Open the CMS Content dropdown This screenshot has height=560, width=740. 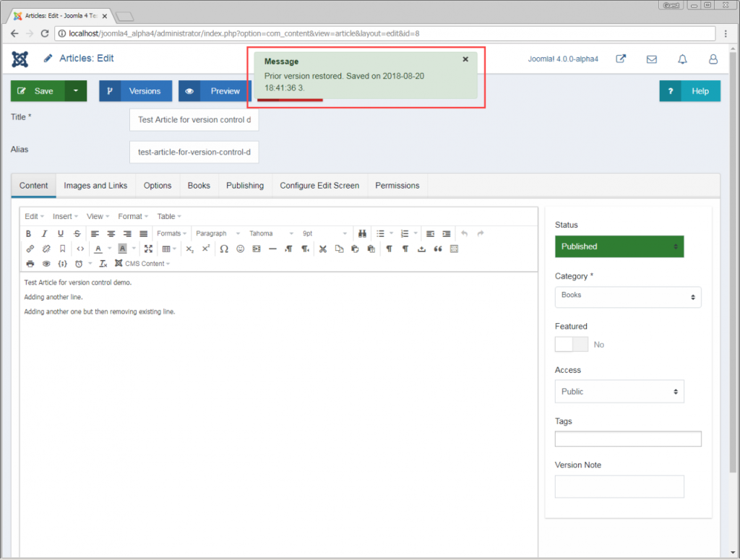[142, 264]
